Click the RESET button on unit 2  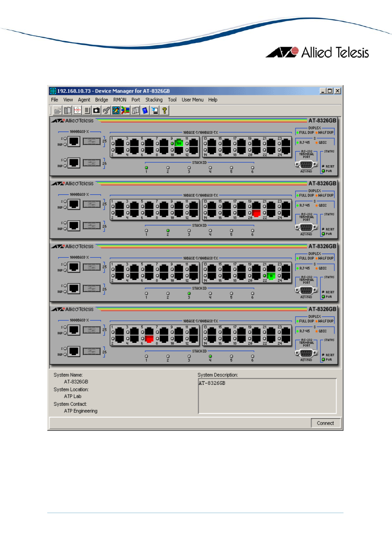pos(323,229)
